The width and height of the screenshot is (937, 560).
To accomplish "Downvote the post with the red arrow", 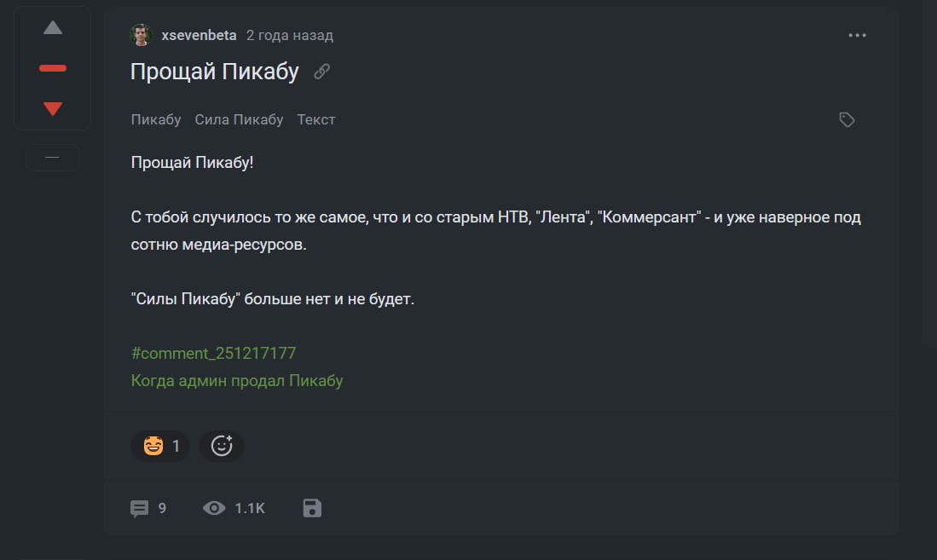I will [53, 108].
